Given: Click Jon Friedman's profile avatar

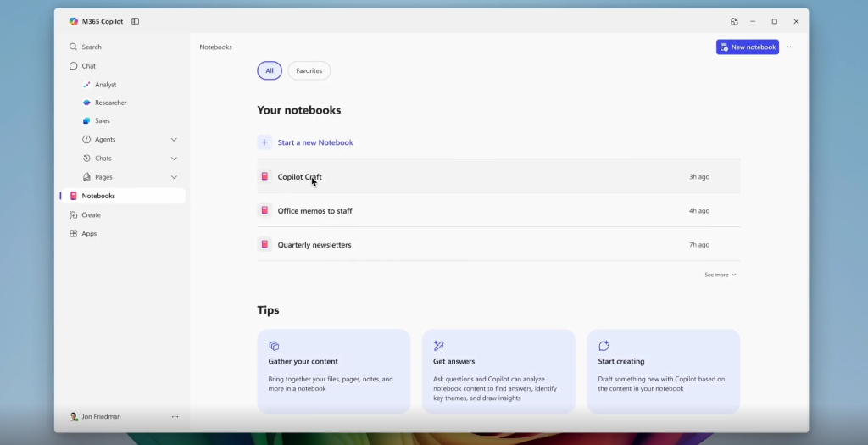Looking at the screenshot, I should tap(74, 417).
